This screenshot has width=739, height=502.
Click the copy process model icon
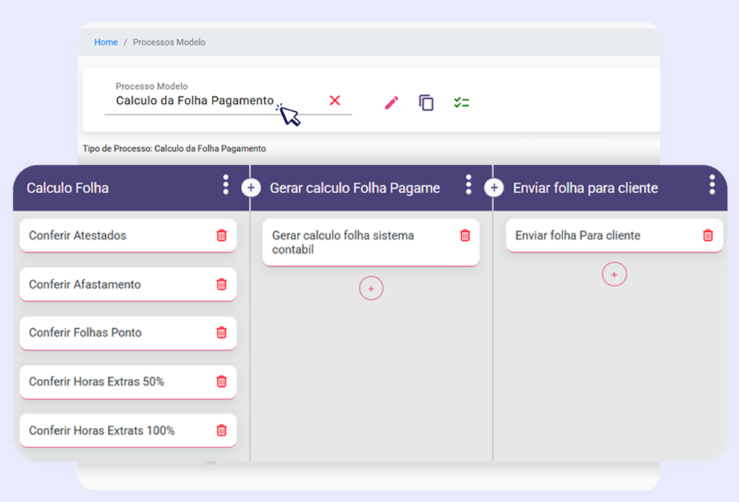pos(426,103)
